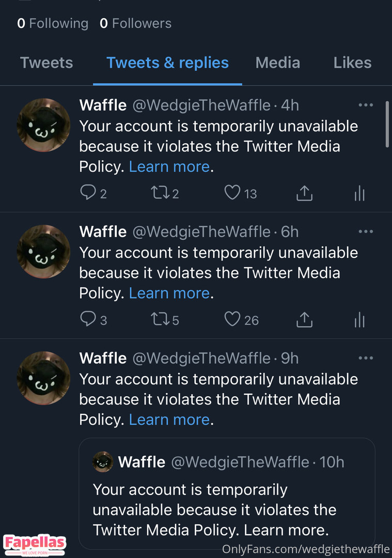The image size is (392, 558).
Task: View analytics for the 6h tweet
Action: coord(359,320)
